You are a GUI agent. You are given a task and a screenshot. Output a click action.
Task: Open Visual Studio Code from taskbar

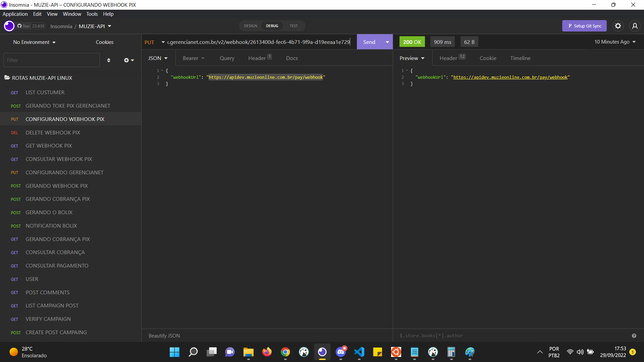[359, 352]
